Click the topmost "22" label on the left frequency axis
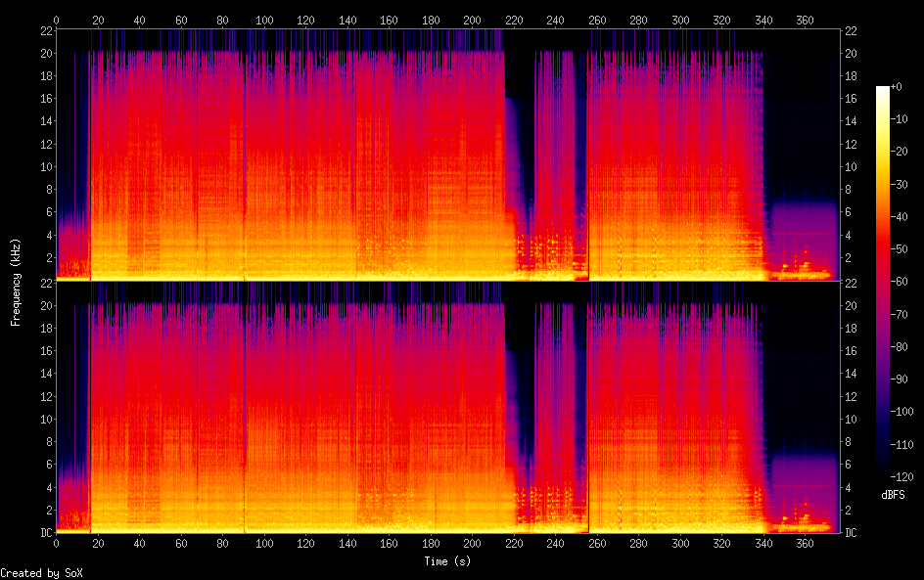 [46, 31]
